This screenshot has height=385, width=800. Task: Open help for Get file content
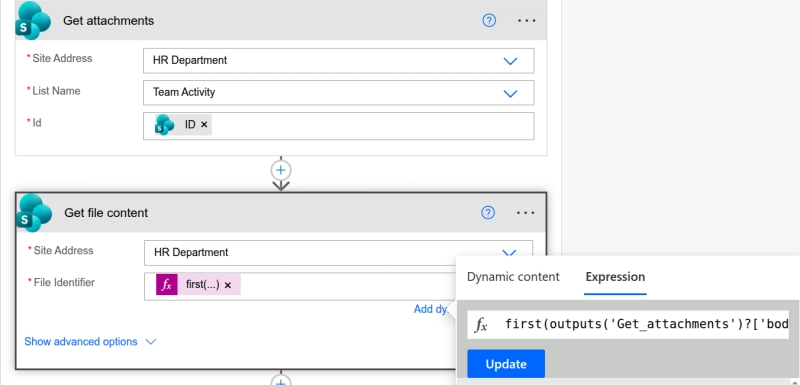click(x=488, y=213)
